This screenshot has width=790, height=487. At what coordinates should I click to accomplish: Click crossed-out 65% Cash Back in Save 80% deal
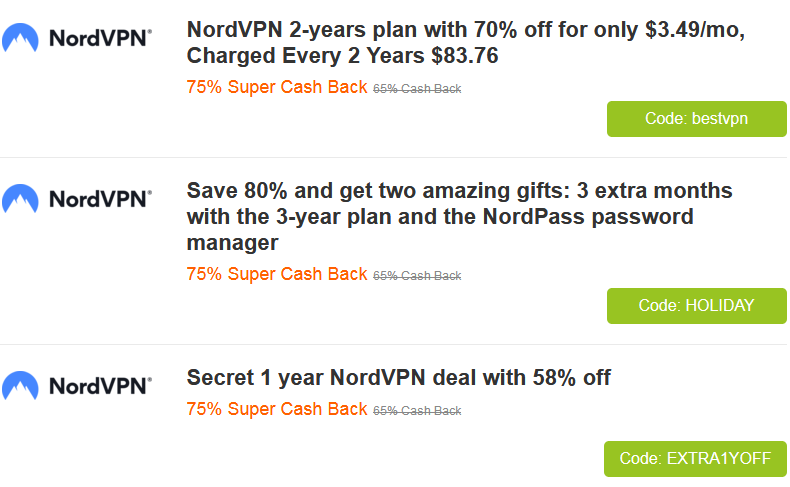coord(417,276)
